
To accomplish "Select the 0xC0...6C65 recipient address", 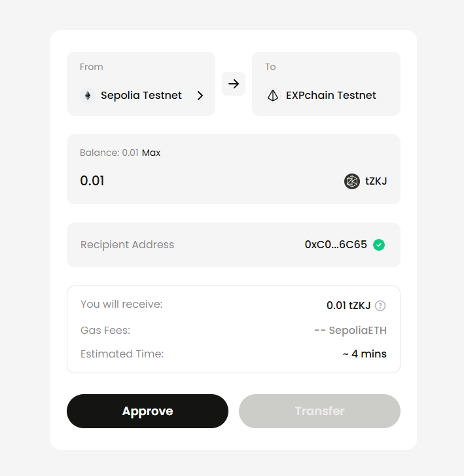I will click(x=336, y=245).
